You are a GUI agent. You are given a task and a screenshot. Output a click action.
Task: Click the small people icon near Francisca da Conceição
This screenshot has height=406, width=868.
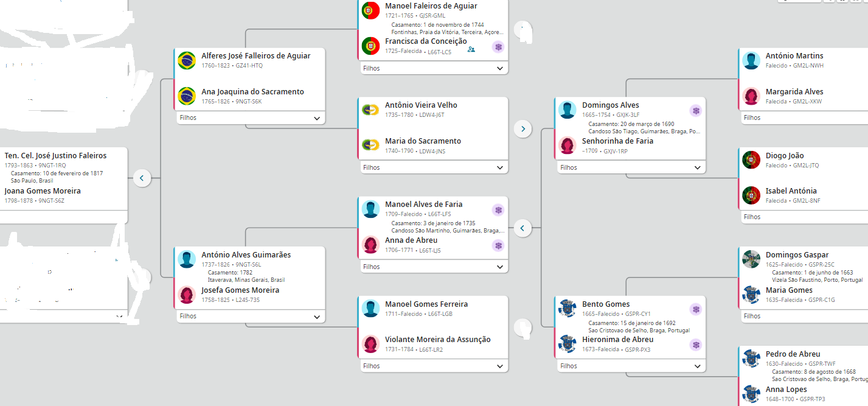coord(471,49)
